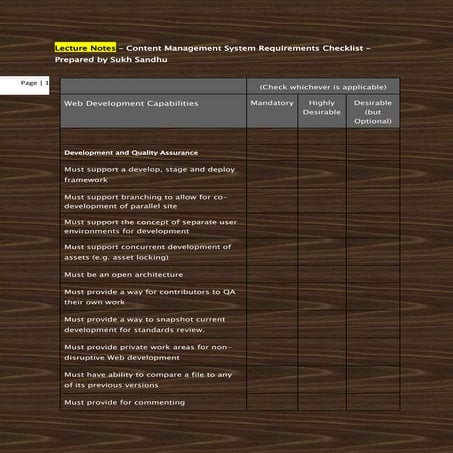This screenshot has height=453, width=453.
Task: Click 'Prepared by Sukh Sandhu' line
Action: (111, 60)
